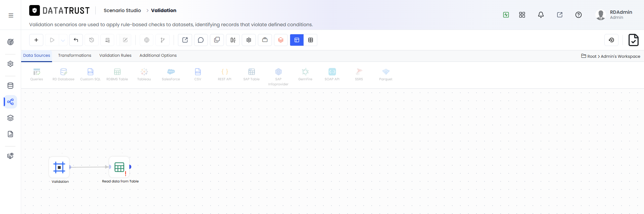Click the validate document checkmark icon
This screenshot has width=644, height=214.
[x=633, y=40]
